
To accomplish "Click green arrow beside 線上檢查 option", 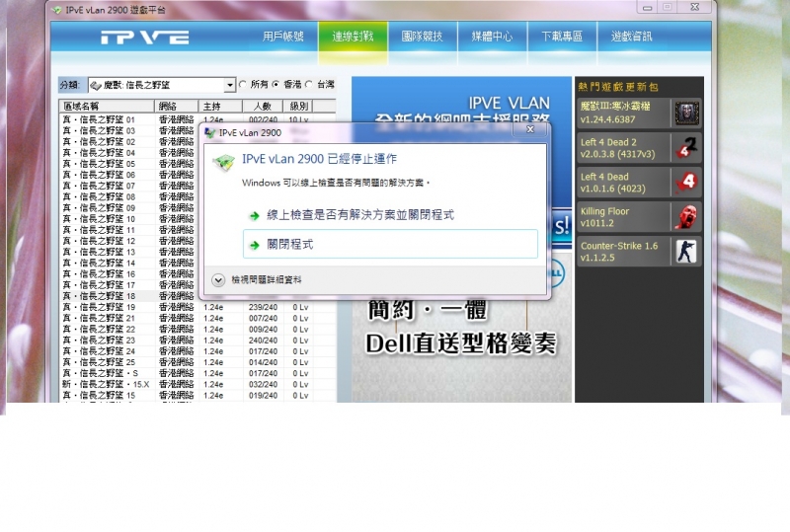I will [x=255, y=216].
